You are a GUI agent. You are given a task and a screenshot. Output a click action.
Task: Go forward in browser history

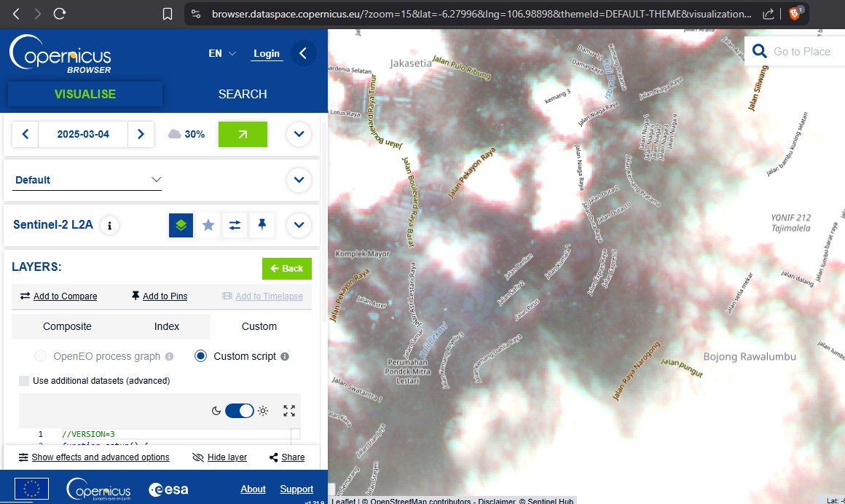37,14
